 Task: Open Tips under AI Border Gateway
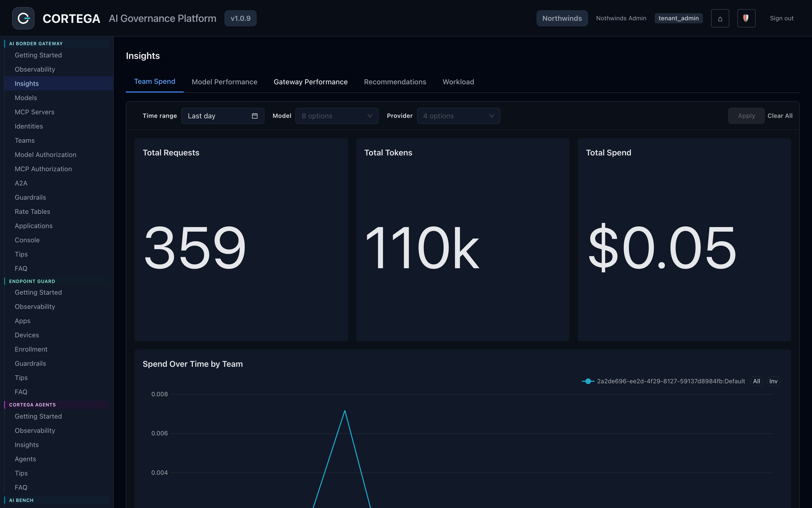(59, 254)
